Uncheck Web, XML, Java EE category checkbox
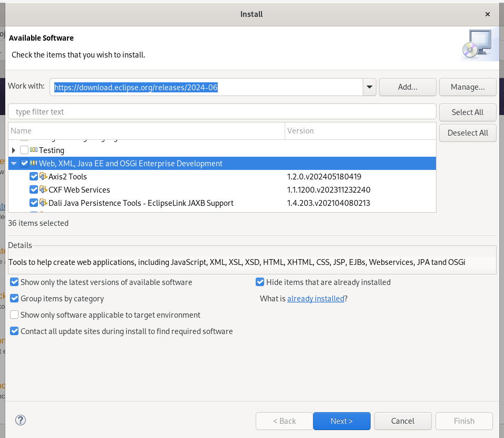Viewport: 504px width, 438px height. (24, 163)
